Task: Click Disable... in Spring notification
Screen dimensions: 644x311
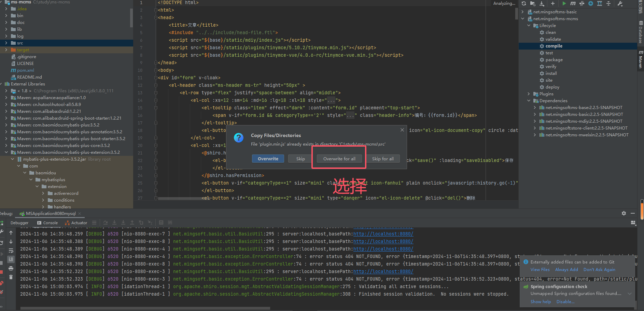Action: pos(565,302)
